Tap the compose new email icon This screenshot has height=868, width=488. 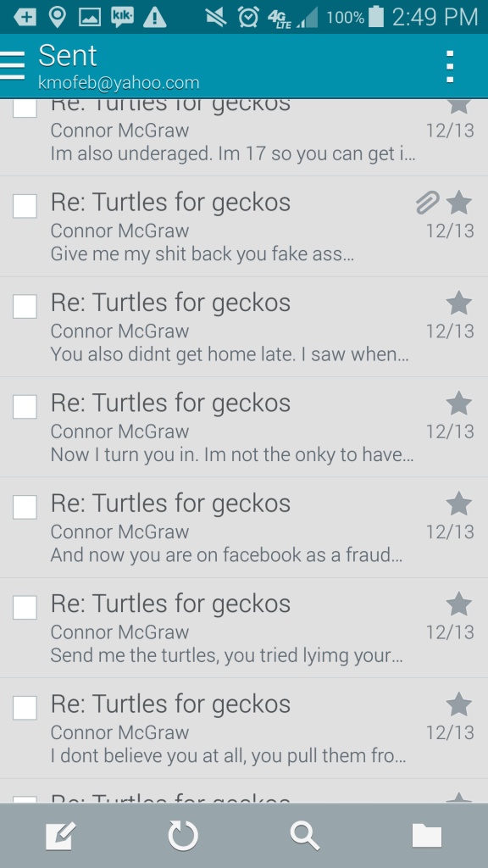tap(60, 835)
